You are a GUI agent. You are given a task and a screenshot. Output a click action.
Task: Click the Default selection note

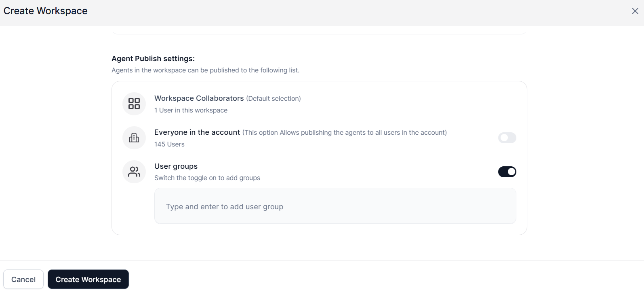click(274, 98)
